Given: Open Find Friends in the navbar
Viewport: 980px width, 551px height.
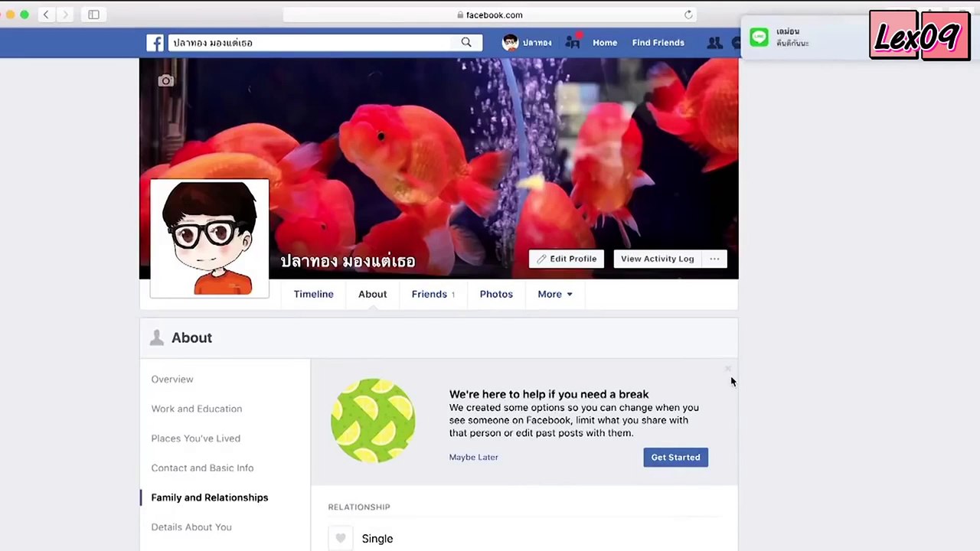Looking at the screenshot, I should [x=658, y=43].
